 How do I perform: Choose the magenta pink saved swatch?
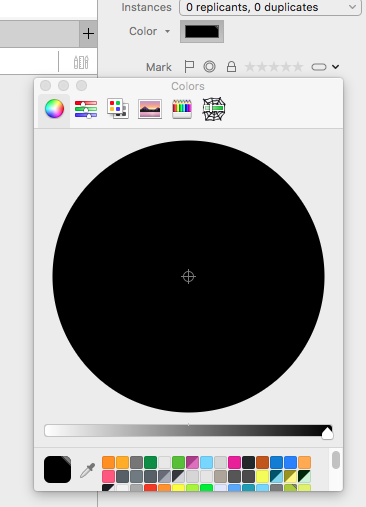pos(234,463)
